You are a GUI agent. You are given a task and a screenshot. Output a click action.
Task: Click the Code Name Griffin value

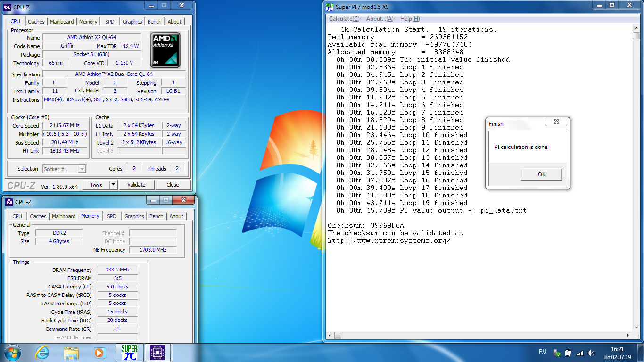68,46
